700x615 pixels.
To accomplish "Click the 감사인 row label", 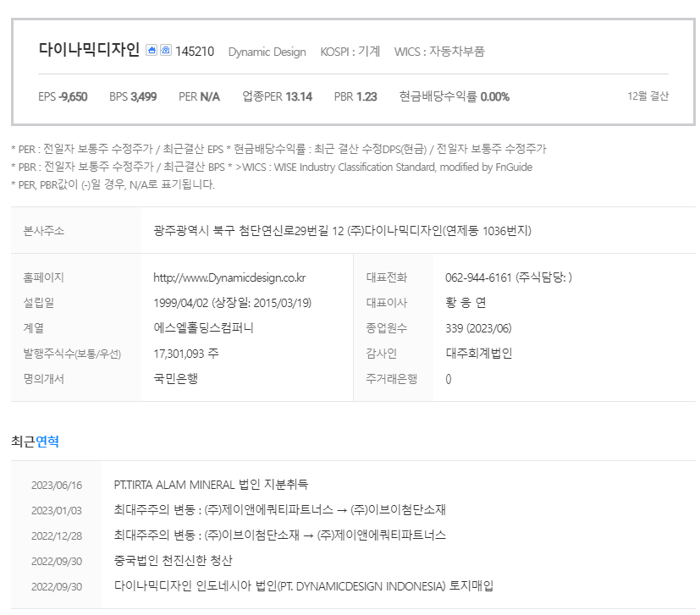I will (x=381, y=354).
